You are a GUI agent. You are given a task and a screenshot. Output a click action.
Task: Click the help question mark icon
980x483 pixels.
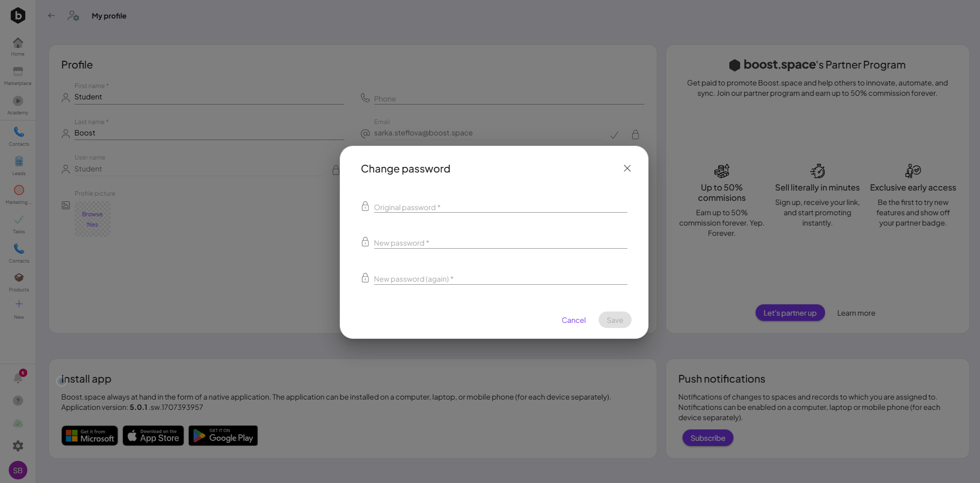18,401
